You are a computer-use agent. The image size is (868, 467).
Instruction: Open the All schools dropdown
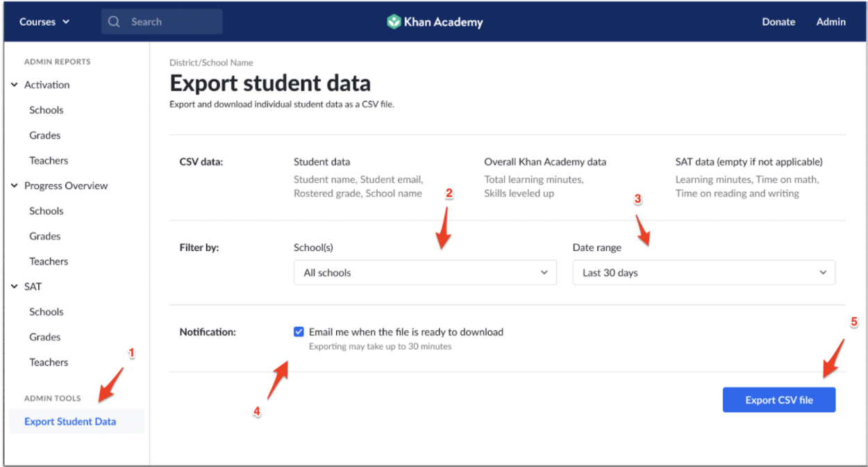click(425, 272)
